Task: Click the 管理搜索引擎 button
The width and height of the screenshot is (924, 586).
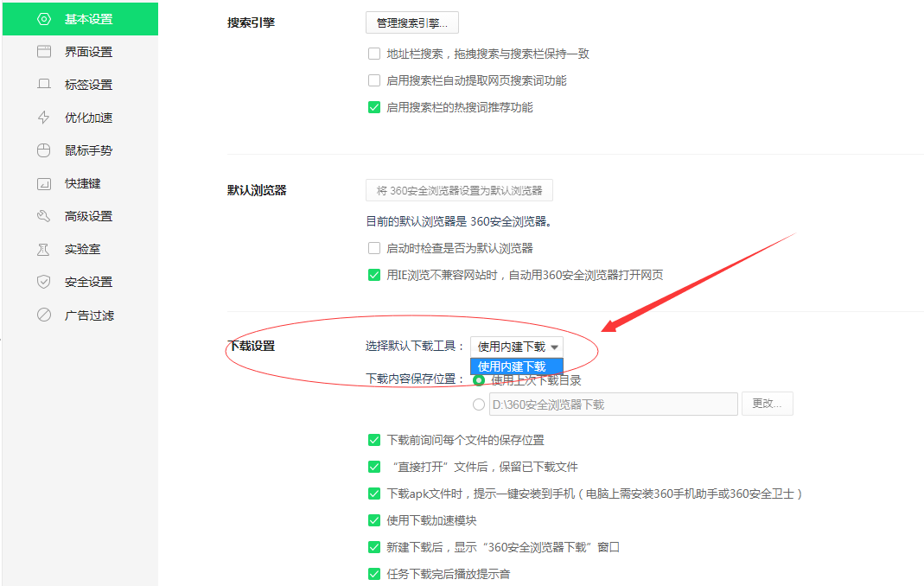Action: [411, 22]
